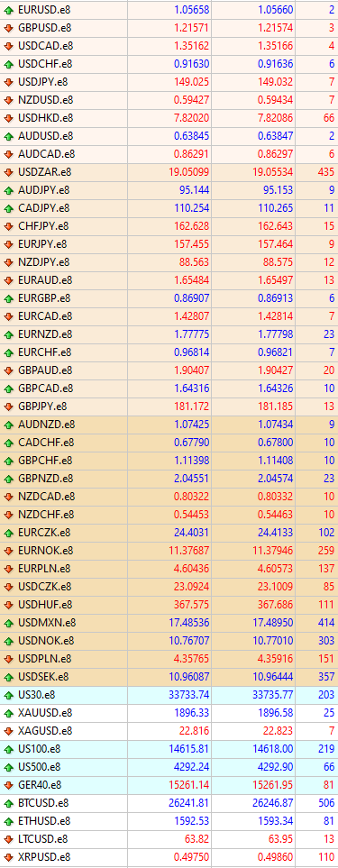Select the GBPJPY.e8 symbol name

[x=42, y=407]
